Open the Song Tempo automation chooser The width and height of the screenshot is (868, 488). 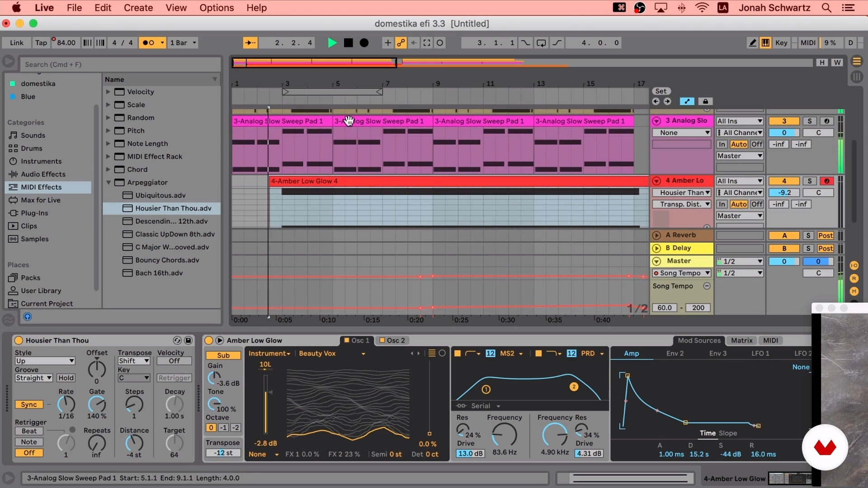point(682,273)
